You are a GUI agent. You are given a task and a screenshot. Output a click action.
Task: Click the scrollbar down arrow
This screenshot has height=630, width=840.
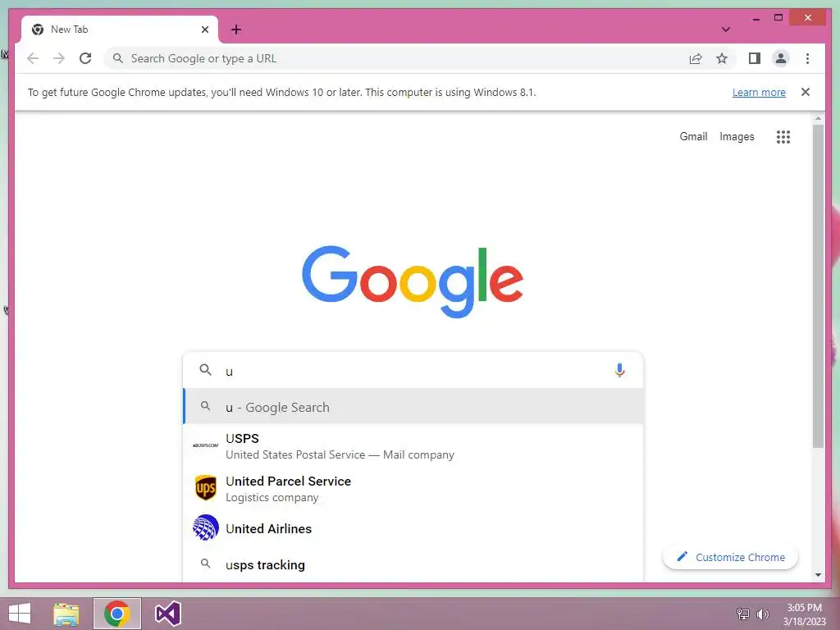tap(818, 575)
